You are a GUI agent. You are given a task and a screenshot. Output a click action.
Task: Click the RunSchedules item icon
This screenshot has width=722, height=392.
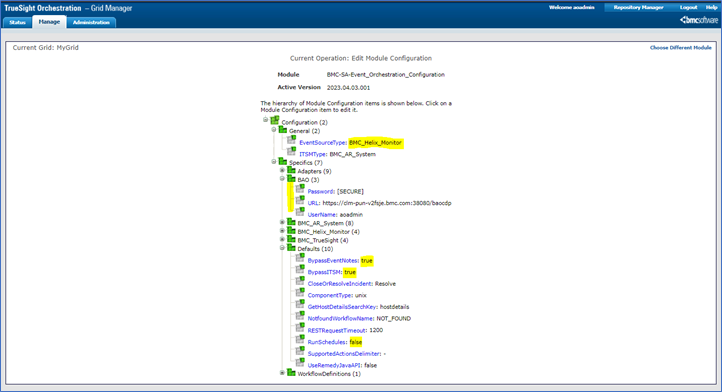[300, 339]
